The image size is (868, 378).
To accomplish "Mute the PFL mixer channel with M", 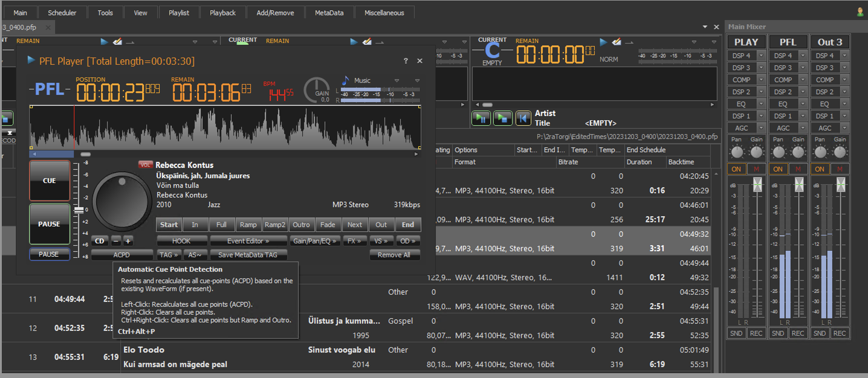I will tap(798, 169).
